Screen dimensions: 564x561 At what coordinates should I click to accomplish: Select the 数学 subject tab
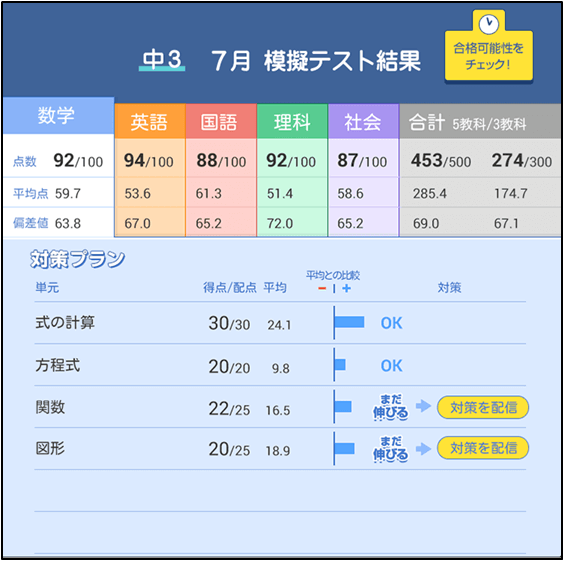(x=58, y=115)
